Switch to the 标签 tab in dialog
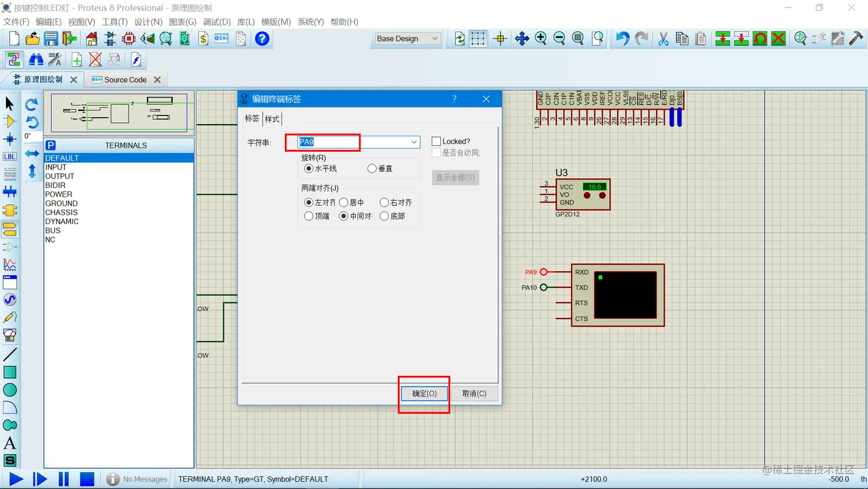The image size is (868, 489). (252, 118)
